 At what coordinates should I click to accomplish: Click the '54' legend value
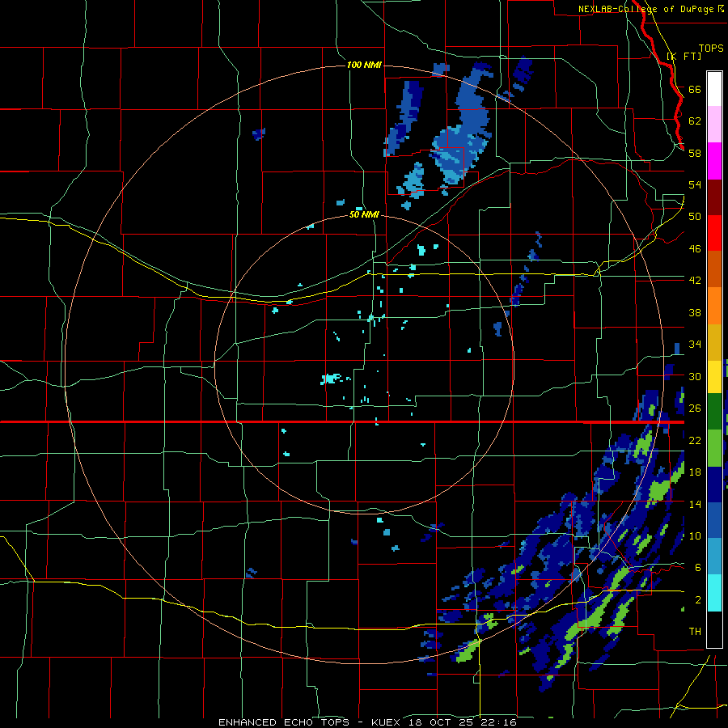[695, 184]
